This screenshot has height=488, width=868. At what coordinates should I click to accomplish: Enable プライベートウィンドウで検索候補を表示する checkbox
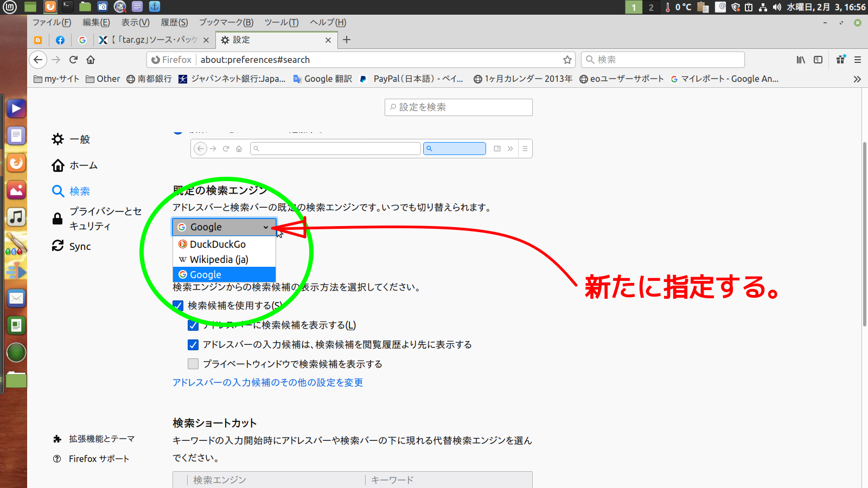[x=193, y=364]
